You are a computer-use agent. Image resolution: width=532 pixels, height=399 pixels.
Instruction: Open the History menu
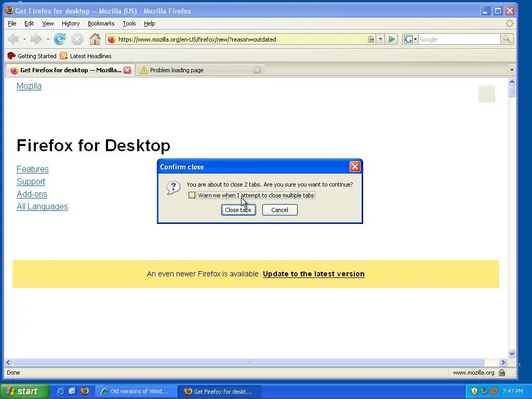click(x=71, y=23)
